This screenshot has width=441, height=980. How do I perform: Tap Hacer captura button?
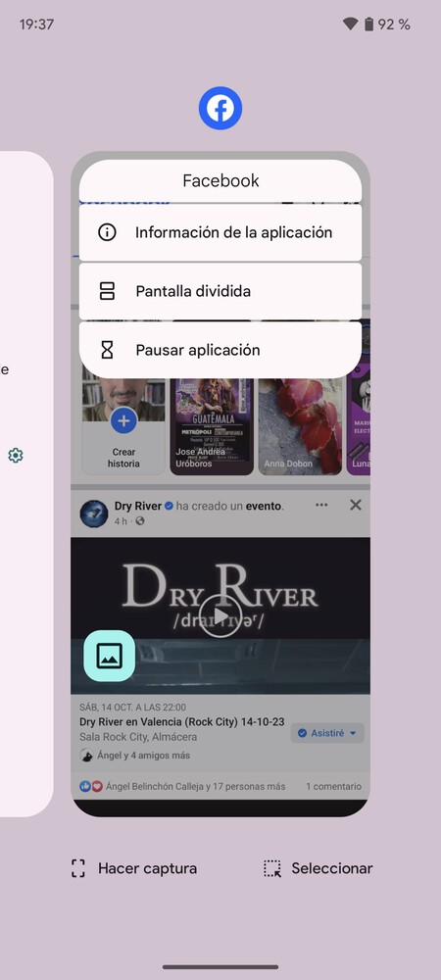[133, 868]
